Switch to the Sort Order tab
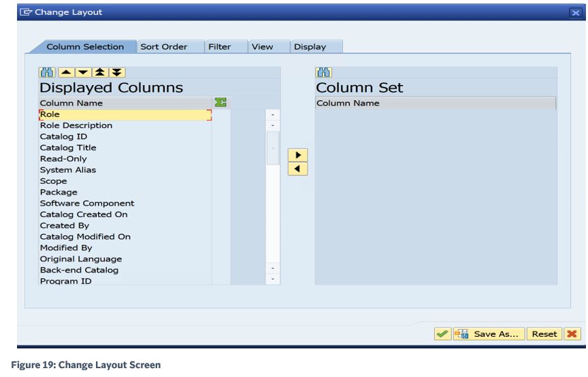588x377 pixels. coord(164,47)
